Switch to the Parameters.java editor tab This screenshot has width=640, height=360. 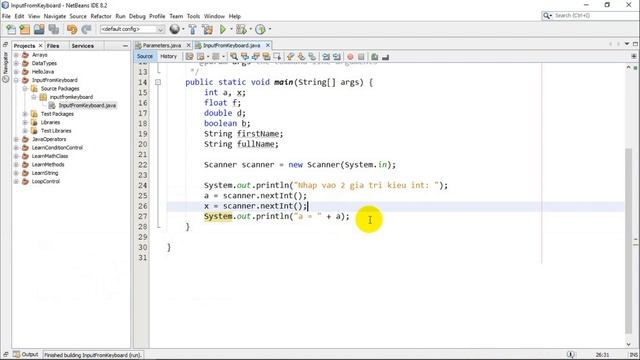[x=162, y=45]
